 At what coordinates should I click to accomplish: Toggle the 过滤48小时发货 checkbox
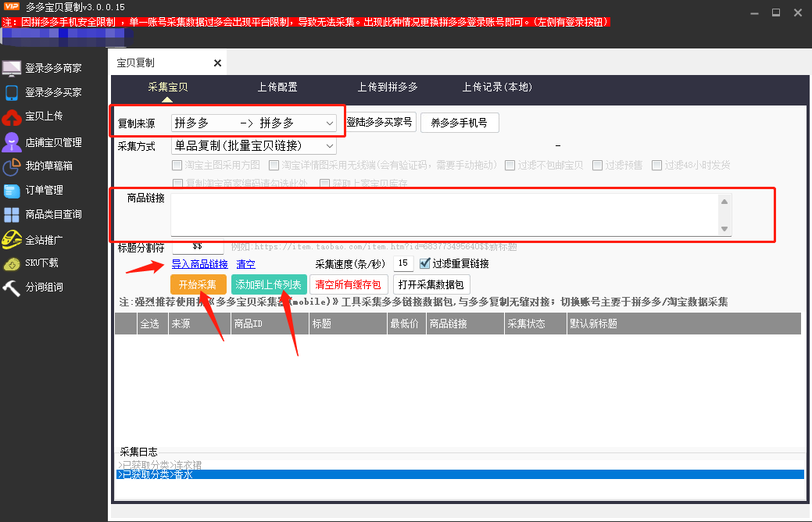pos(656,165)
